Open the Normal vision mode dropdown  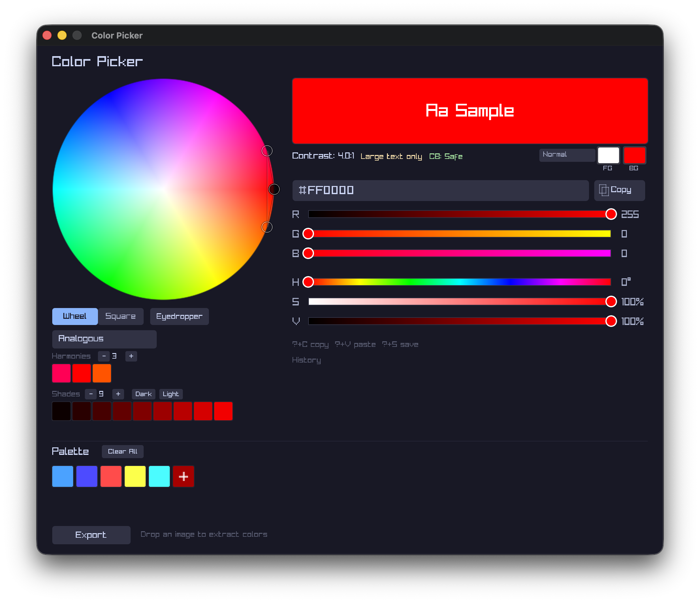click(x=567, y=155)
